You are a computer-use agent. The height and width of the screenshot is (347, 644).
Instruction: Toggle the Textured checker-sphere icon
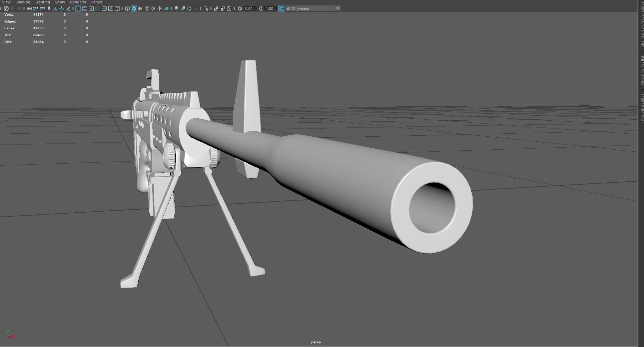coord(153,9)
